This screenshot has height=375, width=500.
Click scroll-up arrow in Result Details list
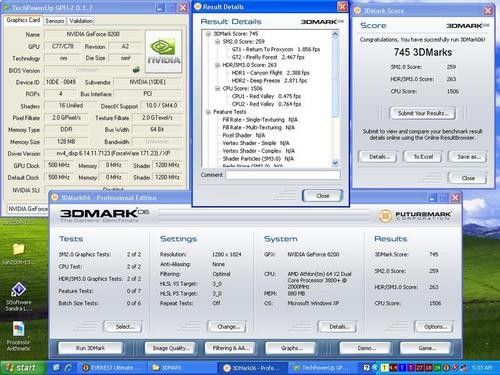coord(335,34)
